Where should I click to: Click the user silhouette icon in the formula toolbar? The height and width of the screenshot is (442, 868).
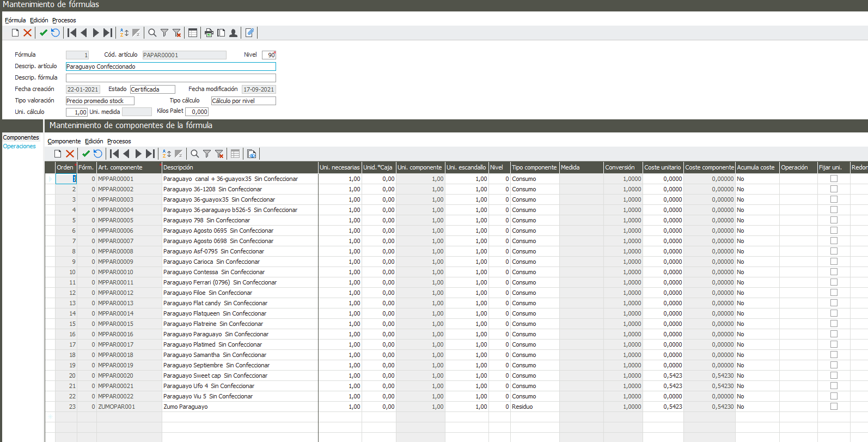tap(233, 33)
